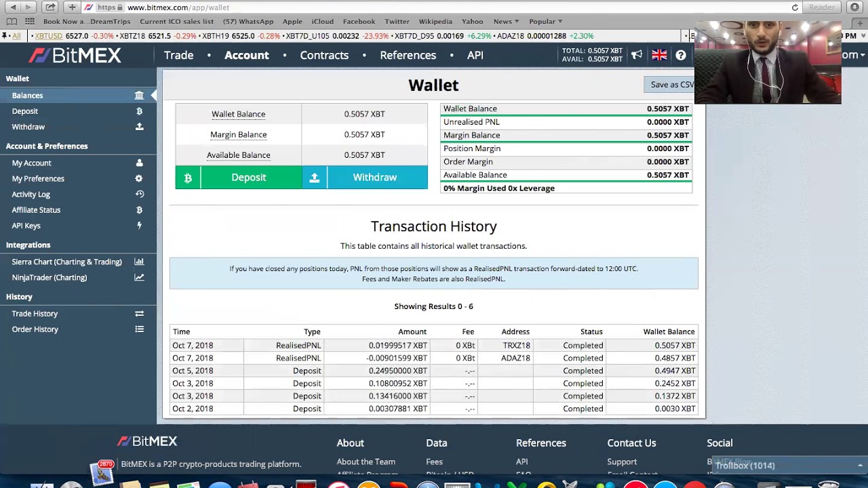Click TRXZ18 address in transaction table
The height and width of the screenshot is (488, 868).
(x=516, y=345)
